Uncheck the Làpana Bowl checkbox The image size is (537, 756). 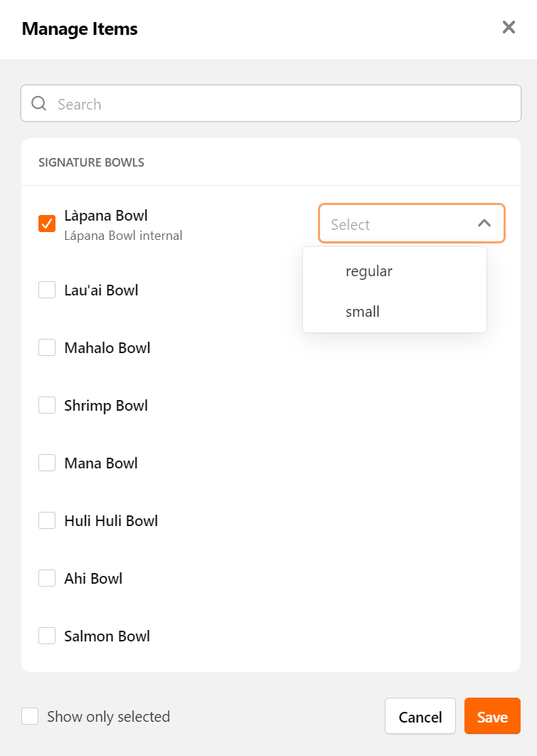coord(47,224)
